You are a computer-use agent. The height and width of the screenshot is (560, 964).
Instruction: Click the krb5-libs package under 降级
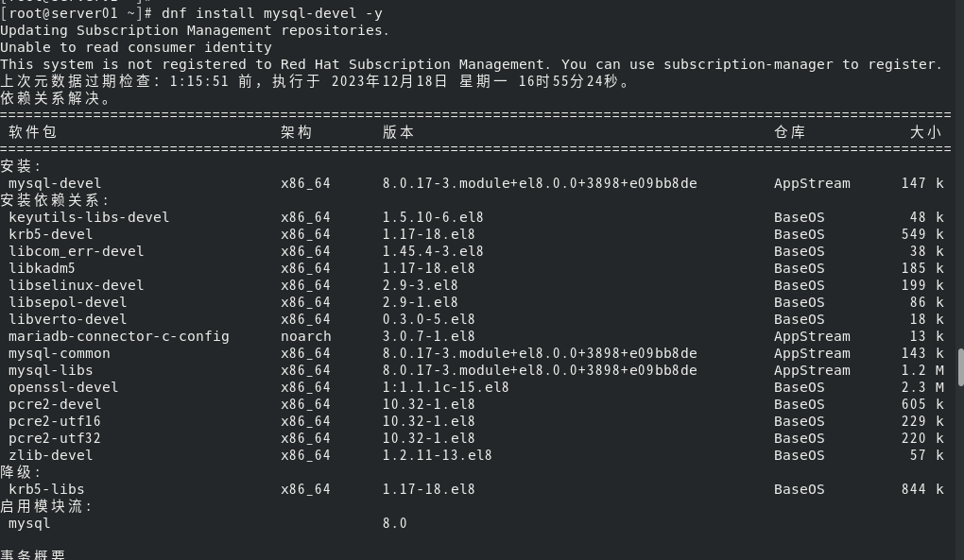point(46,489)
